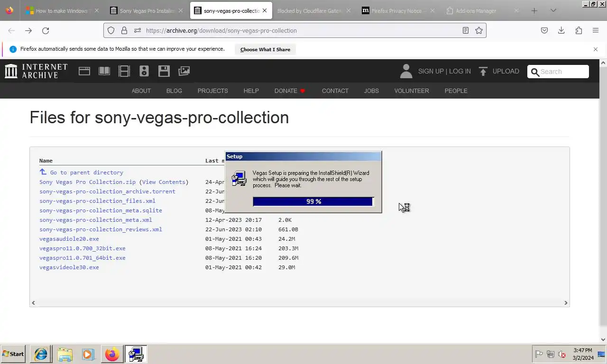Open the Images picture icon
Image resolution: width=607 pixels, height=364 pixels.
click(184, 71)
